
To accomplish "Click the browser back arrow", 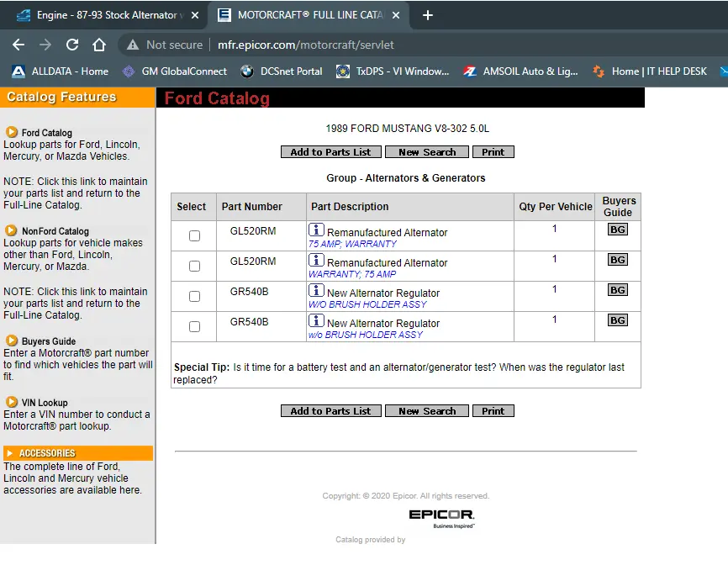I will 18,45.
